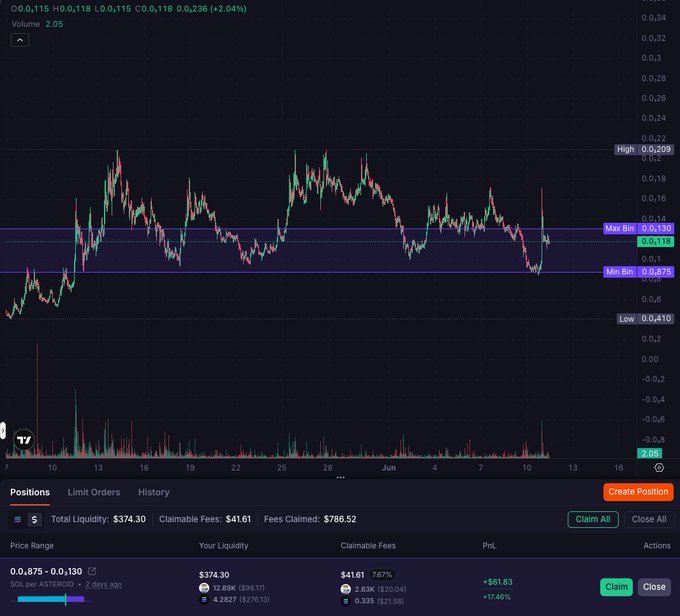Click the +17.46% PnL percentage

[x=497, y=597]
